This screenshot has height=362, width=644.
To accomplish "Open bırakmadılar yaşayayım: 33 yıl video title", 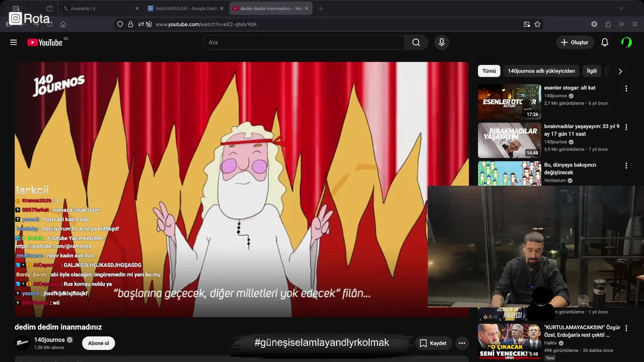I will click(582, 130).
